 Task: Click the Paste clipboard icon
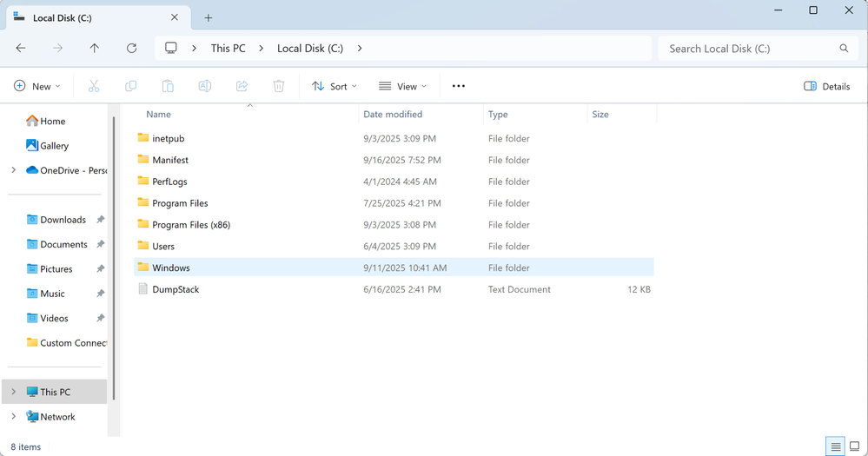click(168, 86)
